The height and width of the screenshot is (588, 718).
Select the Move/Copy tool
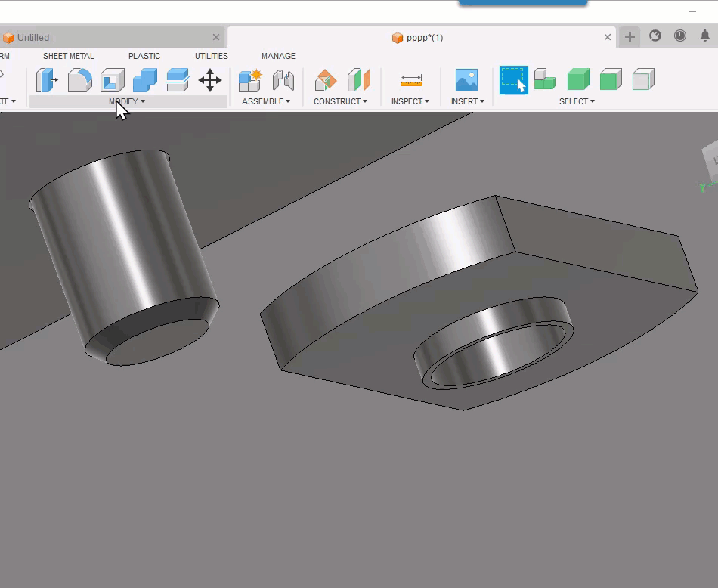[210, 80]
